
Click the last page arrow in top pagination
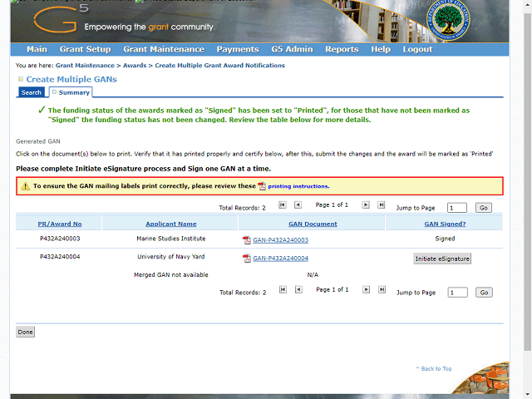click(382, 204)
